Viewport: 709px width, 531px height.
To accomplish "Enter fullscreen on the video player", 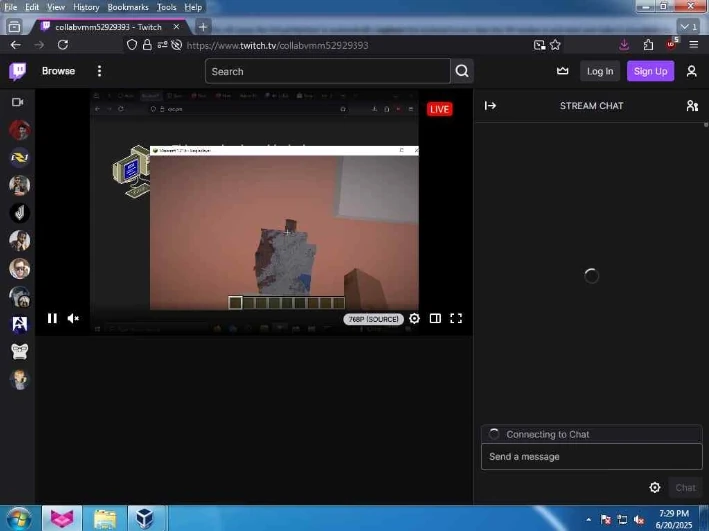I will coord(456,318).
